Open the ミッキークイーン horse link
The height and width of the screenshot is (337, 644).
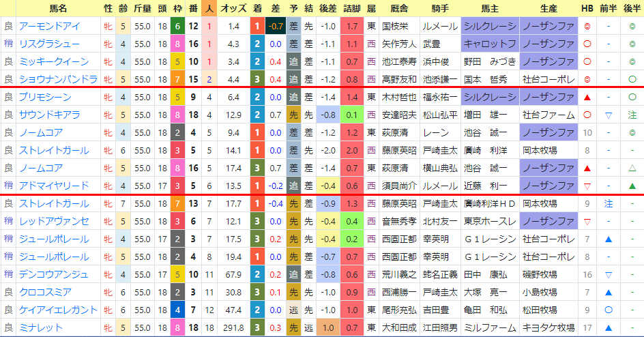[54, 61]
